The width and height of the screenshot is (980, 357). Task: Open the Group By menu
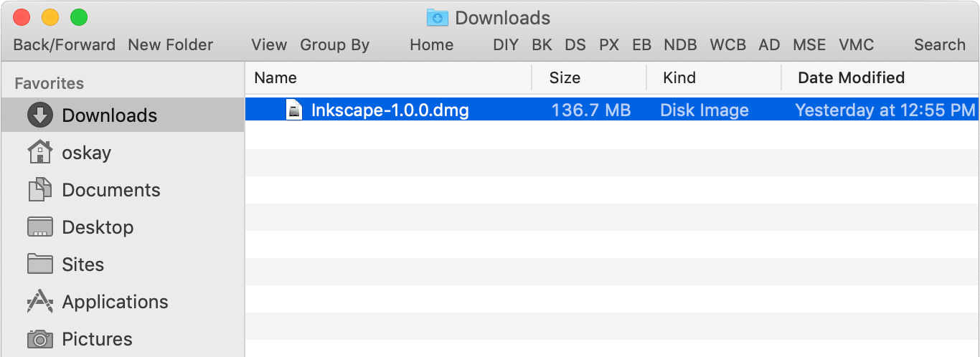334,45
